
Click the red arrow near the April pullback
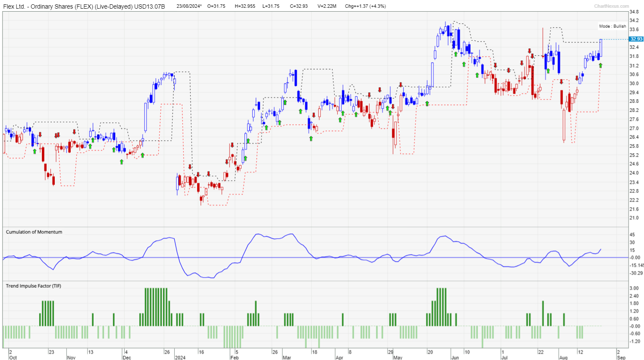[369, 94]
